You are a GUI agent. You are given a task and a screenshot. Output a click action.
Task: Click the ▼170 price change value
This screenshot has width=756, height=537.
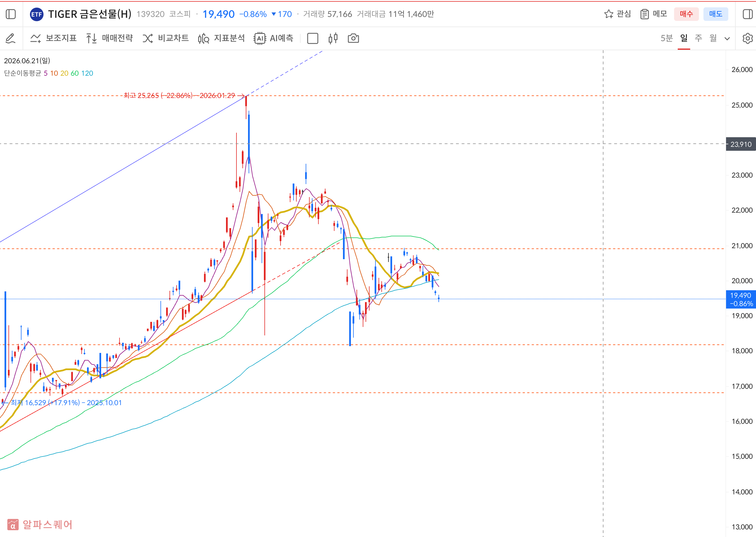click(x=282, y=14)
